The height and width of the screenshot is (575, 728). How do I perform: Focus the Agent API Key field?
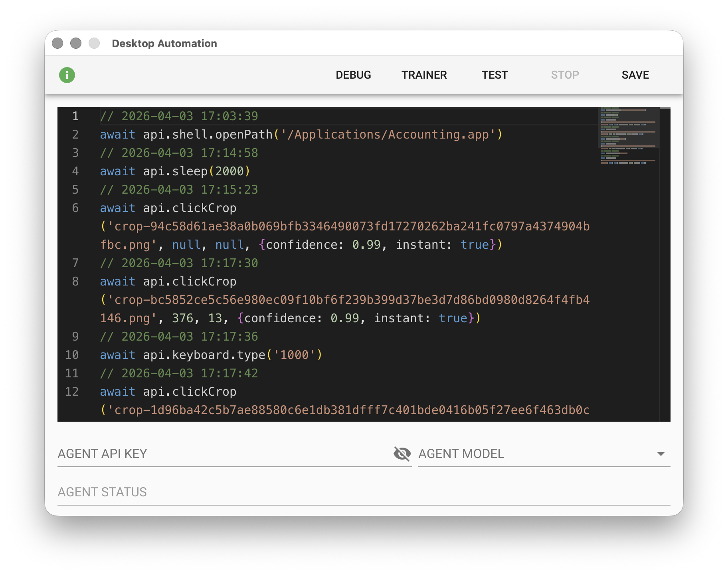(x=224, y=454)
